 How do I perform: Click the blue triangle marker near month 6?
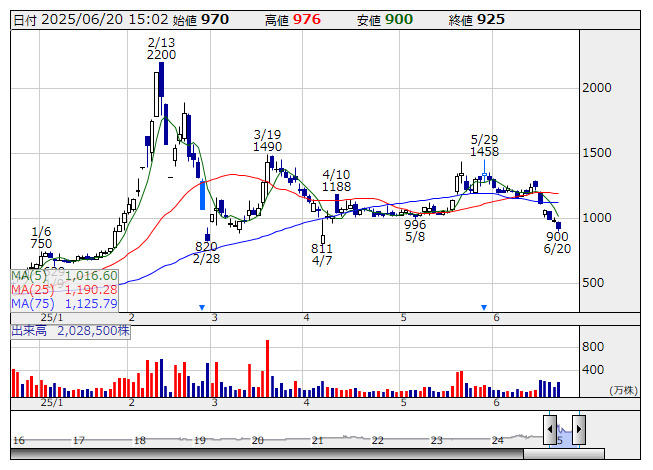[484, 307]
